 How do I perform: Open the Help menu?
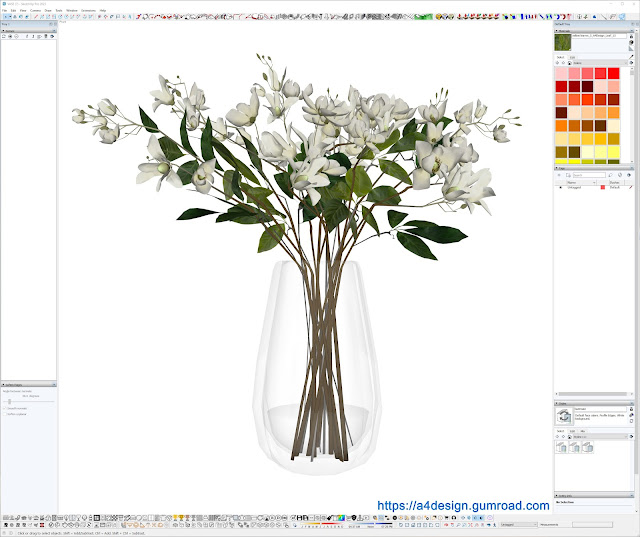tap(103, 10)
